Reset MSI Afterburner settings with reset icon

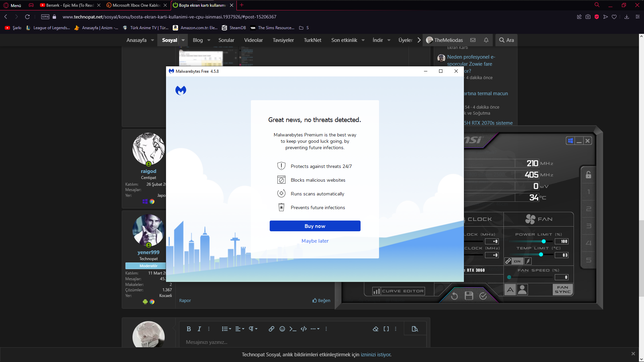pos(454,296)
